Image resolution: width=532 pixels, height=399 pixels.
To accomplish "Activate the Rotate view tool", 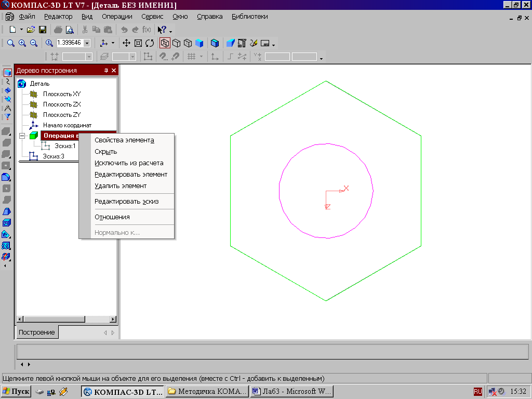I will tap(150, 44).
